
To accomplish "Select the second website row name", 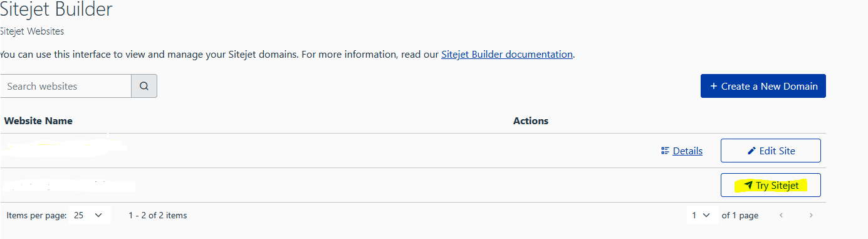I will pos(69,185).
